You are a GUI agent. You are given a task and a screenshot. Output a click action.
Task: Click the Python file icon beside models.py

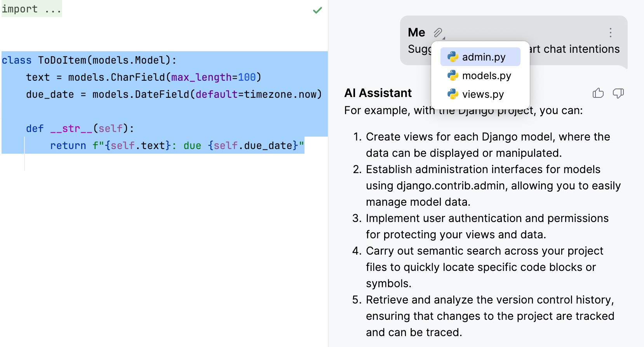pyautogui.click(x=453, y=76)
